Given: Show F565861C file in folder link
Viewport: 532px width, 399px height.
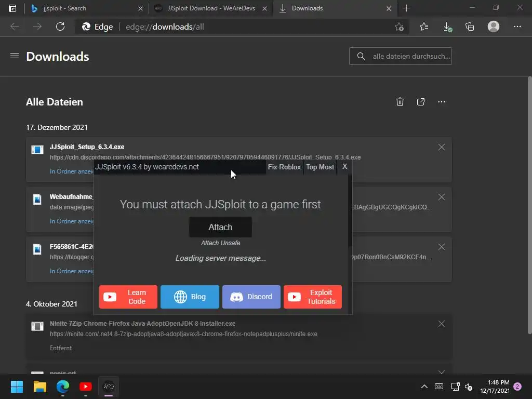Looking at the screenshot, I should click(72, 271).
